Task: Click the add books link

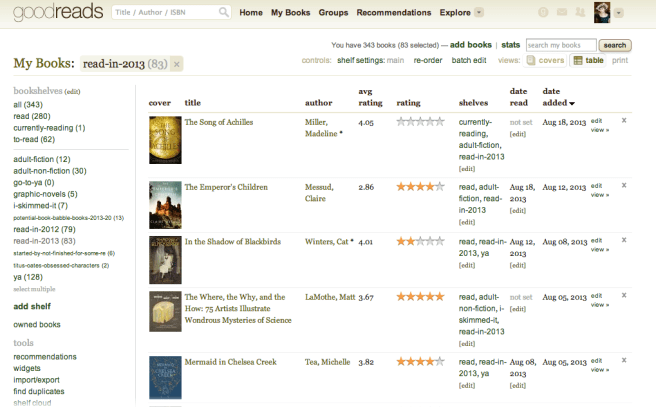Action: click(x=471, y=46)
